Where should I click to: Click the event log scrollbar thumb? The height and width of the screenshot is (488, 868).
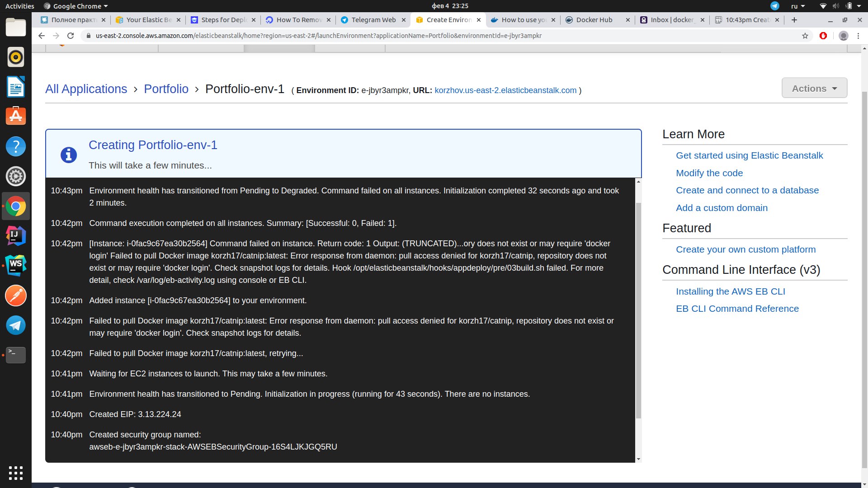pyautogui.click(x=638, y=311)
